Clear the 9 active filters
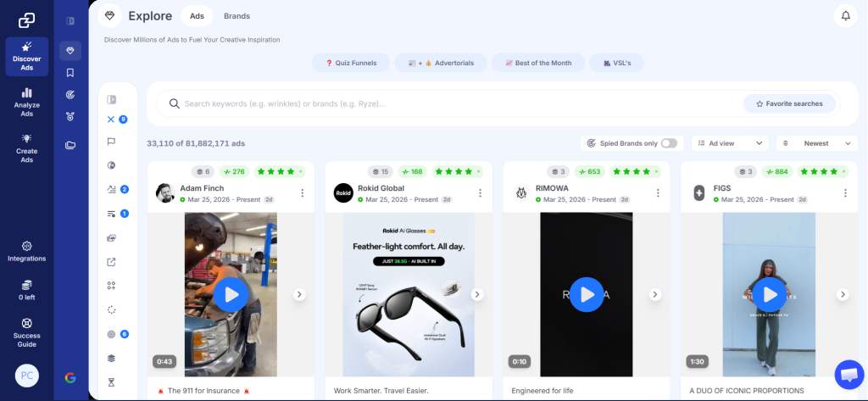868x401 pixels. point(111,119)
